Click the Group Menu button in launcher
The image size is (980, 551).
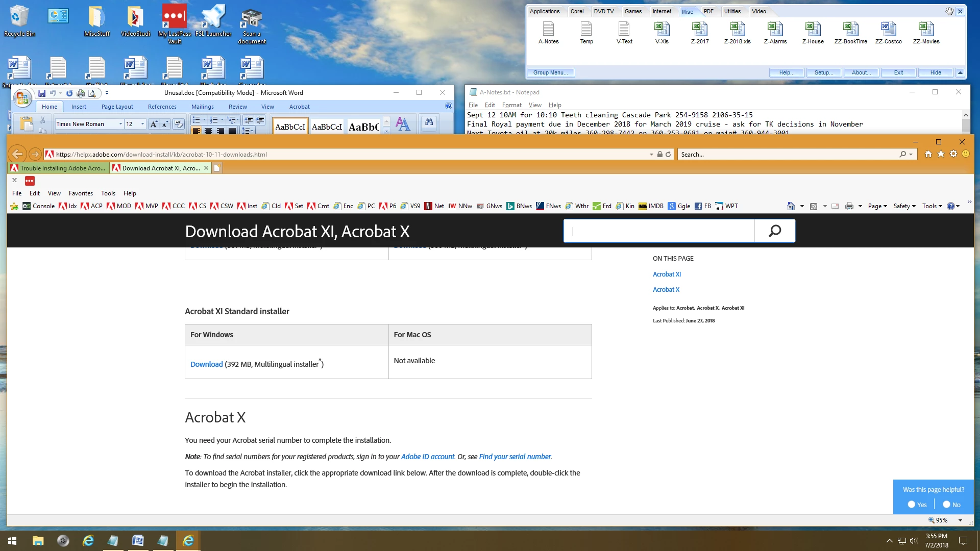click(550, 72)
